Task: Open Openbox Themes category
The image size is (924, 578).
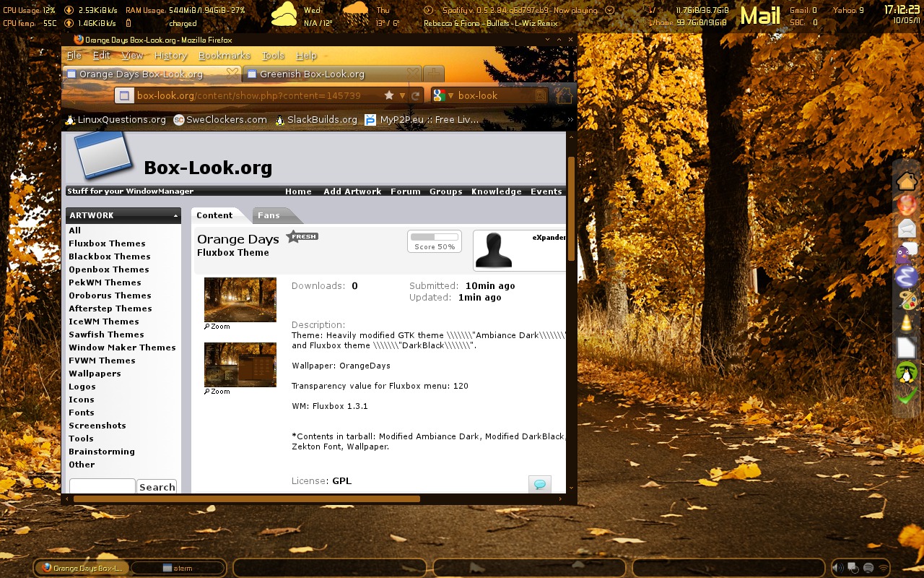Action: (109, 269)
